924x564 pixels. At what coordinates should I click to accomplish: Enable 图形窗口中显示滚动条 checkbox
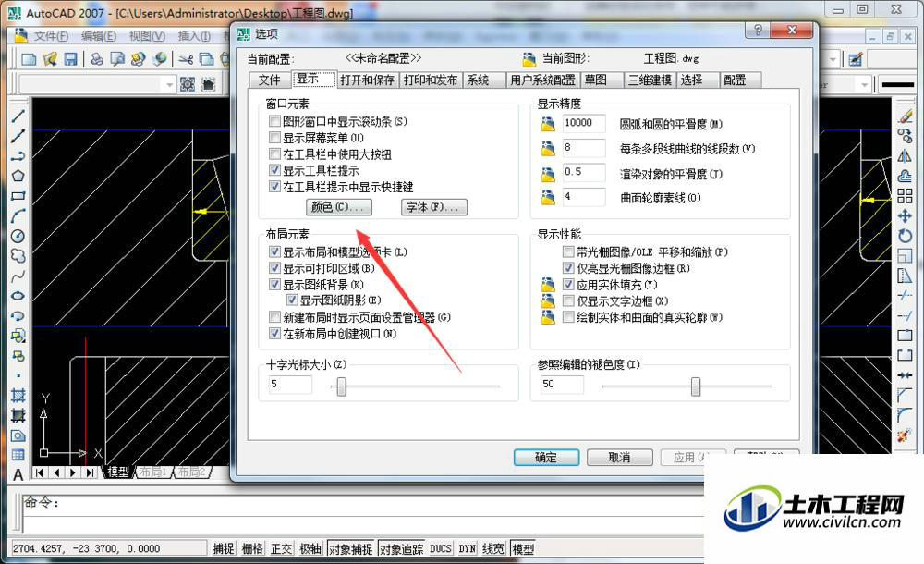pyautogui.click(x=274, y=121)
